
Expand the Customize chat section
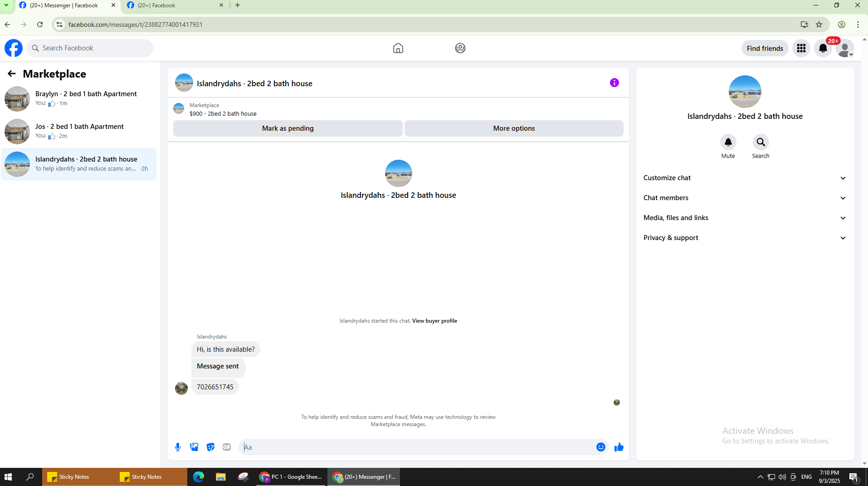(745, 178)
